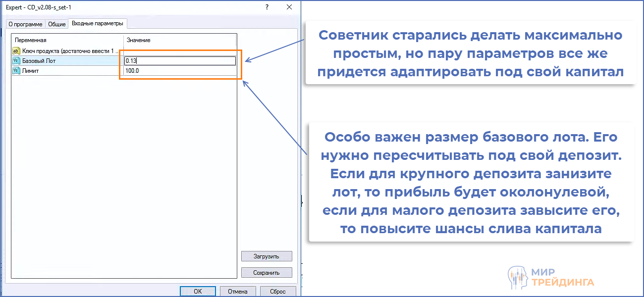Click the Мир Трейдинга logo
Image resolution: width=644 pixels, height=297 pixels.
click(551, 278)
